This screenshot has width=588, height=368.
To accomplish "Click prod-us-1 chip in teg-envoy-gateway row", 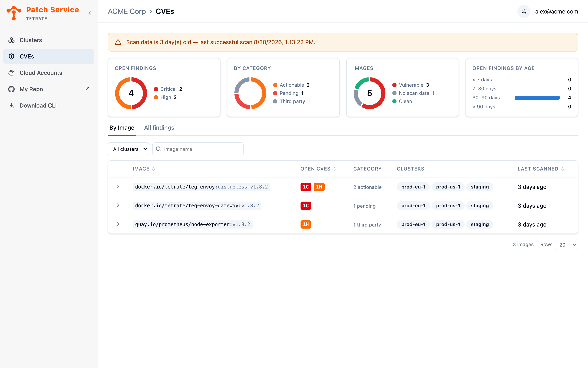I will click(448, 206).
